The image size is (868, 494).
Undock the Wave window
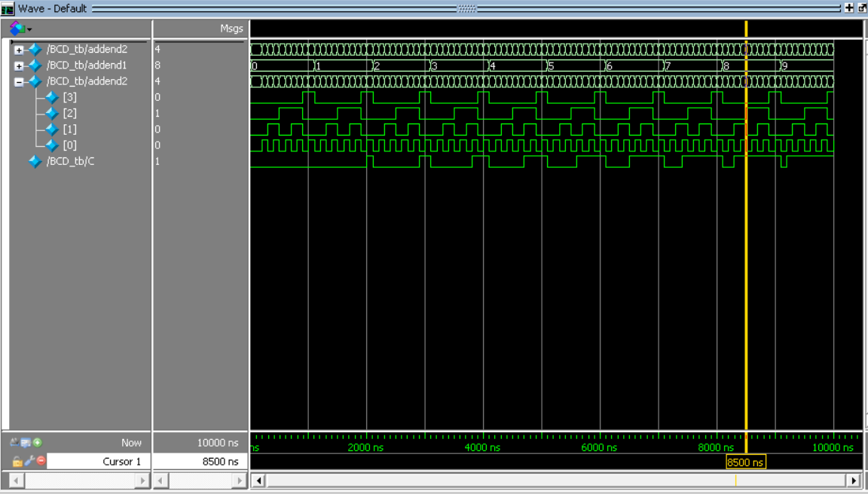pyautogui.click(x=861, y=8)
